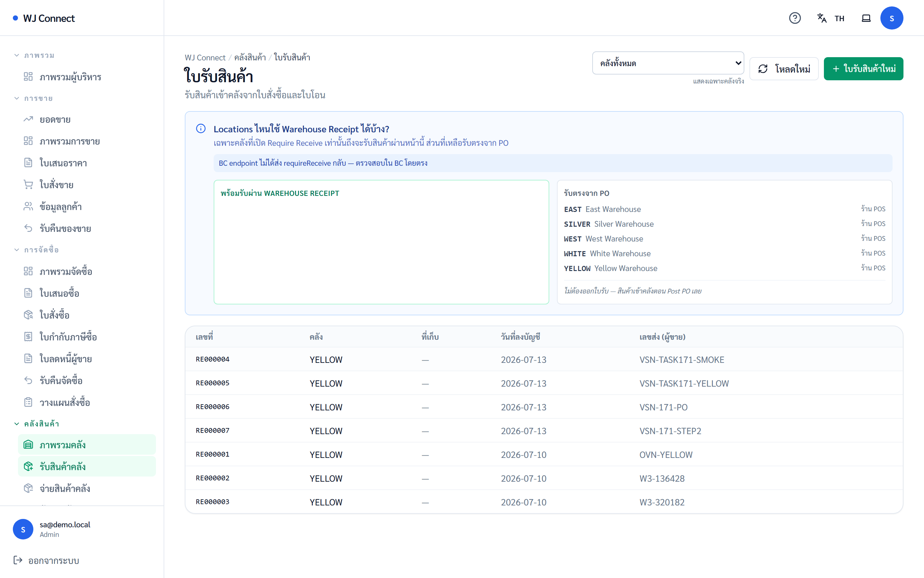Click the รับคืนจัดซื้อ return arrow icon
Viewport: 924px width, 578px height.
click(28, 381)
